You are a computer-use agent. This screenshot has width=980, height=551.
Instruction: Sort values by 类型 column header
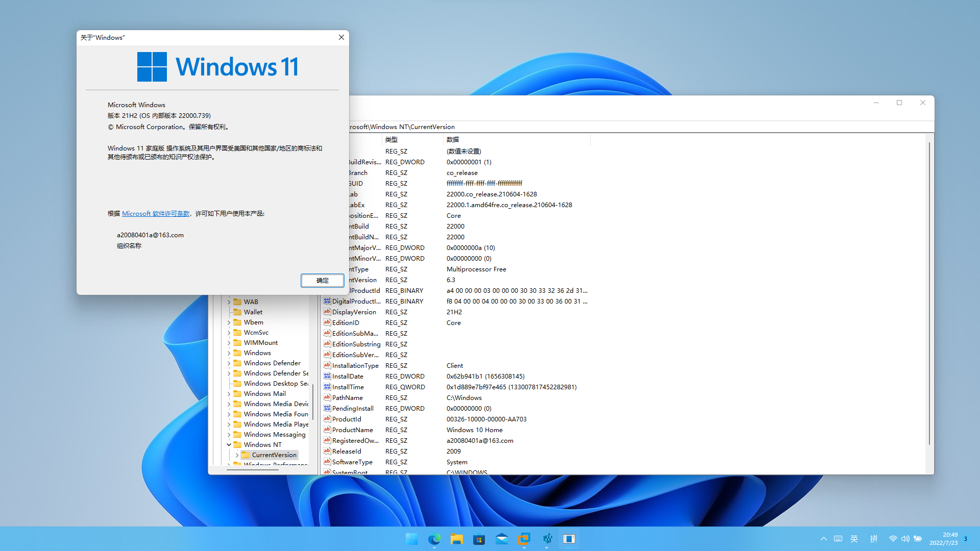coord(412,139)
